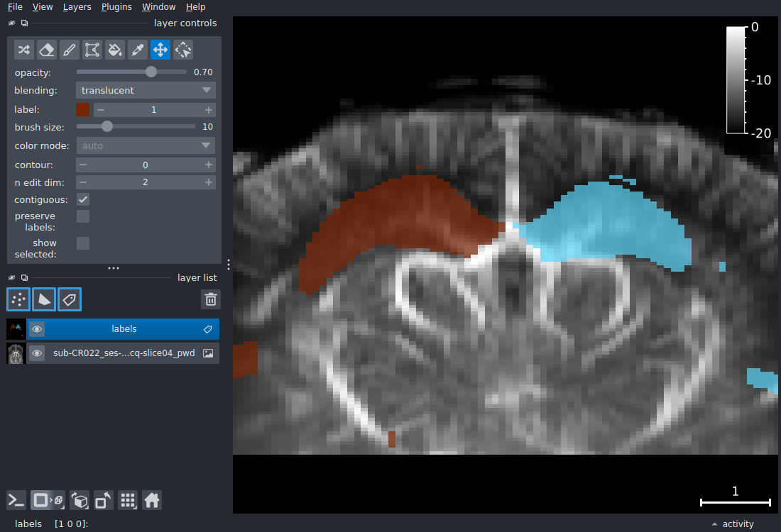Select the label eraser tool
Image resolution: width=781 pixels, height=532 pixels.
coord(47,50)
